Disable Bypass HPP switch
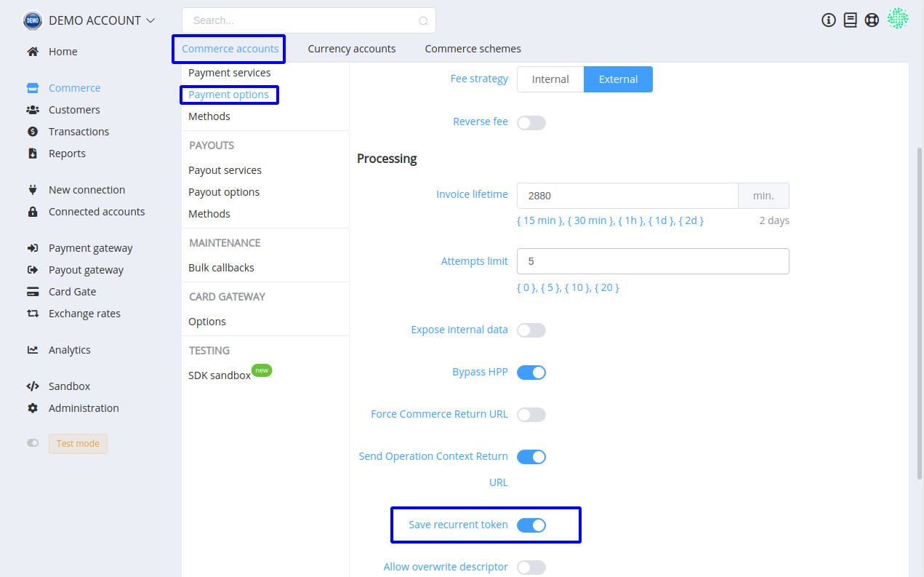924x577 pixels. pos(531,373)
